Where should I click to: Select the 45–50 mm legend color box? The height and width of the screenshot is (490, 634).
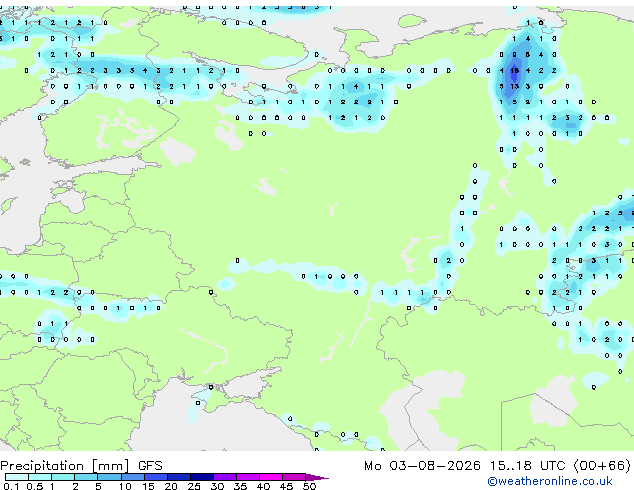point(294,477)
